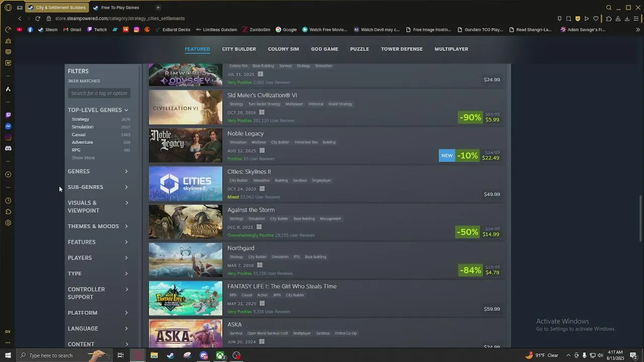Open the Xbox app on the taskbar
The width and height of the screenshot is (644, 362).
point(220,355)
